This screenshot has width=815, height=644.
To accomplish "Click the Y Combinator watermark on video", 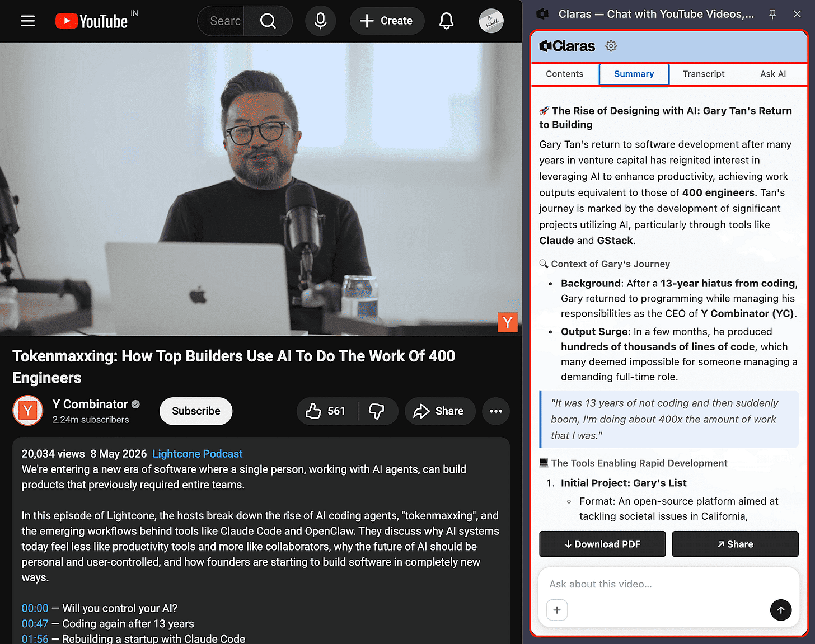I will [x=508, y=322].
